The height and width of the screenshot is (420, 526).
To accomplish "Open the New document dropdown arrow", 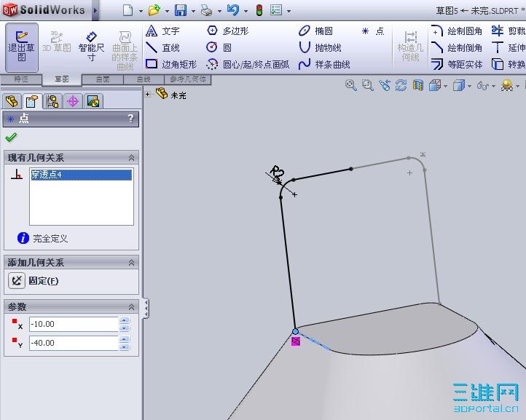I will point(141,12).
